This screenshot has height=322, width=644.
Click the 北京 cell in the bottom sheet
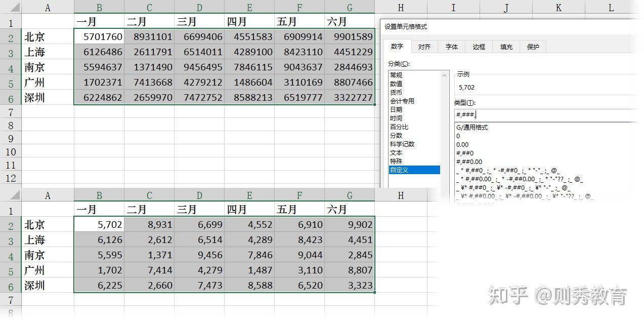click(48, 224)
